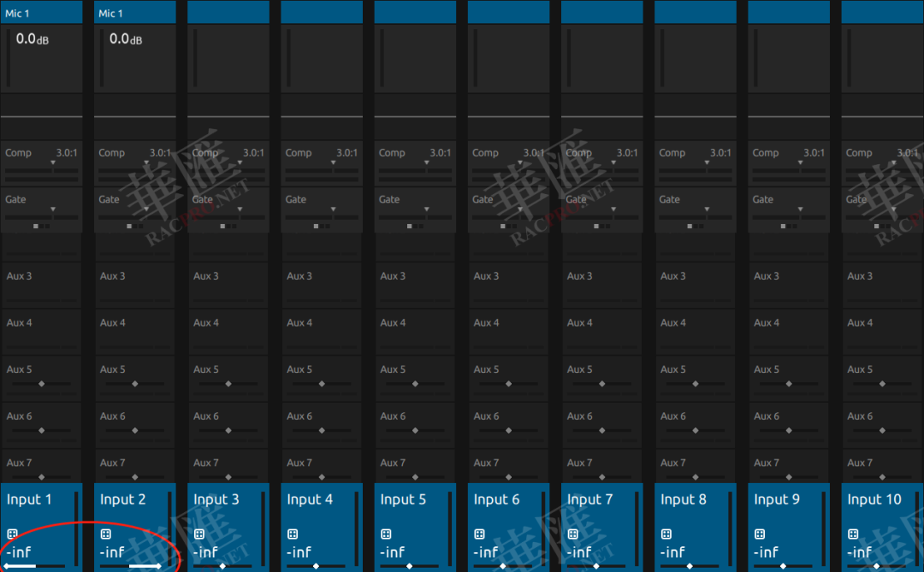Viewport: 924px width, 572px height.
Task: Click the grid icon on Input 3
Action: tap(199, 534)
